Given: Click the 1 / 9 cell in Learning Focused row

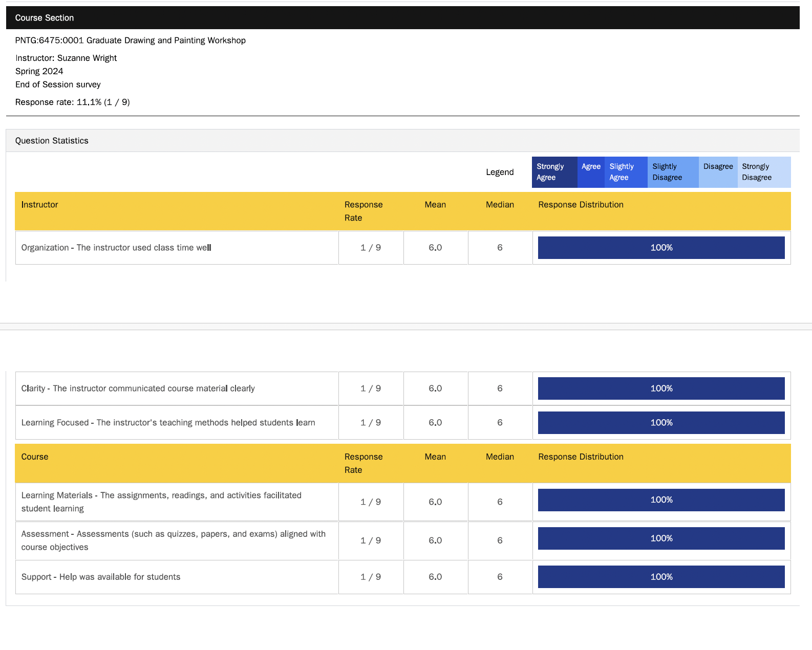Looking at the screenshot, I should (371, 423).
